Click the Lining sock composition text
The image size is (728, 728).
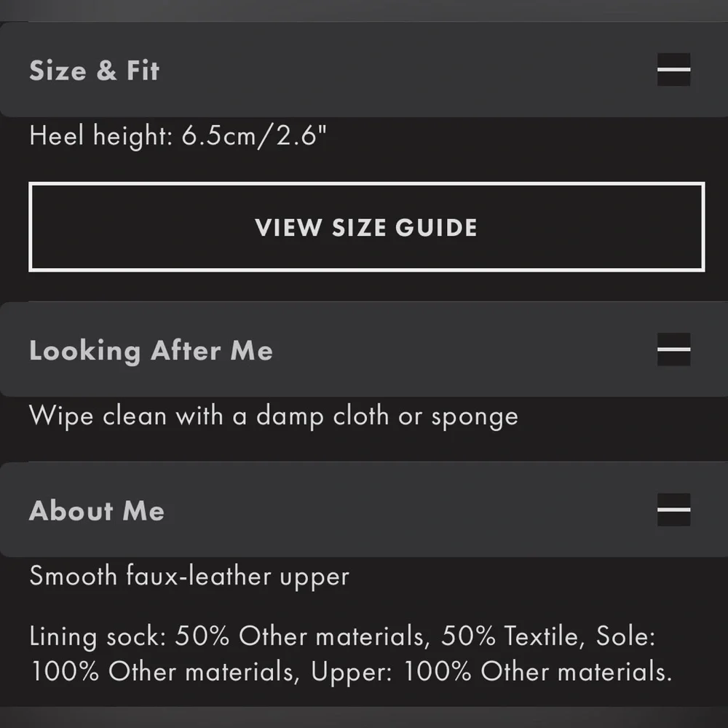click(x=99, y=637)
